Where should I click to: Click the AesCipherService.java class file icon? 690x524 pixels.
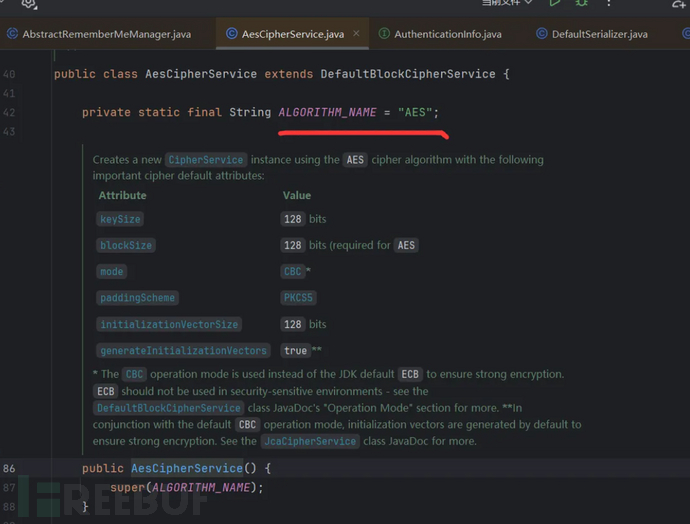tap(232, 34)
